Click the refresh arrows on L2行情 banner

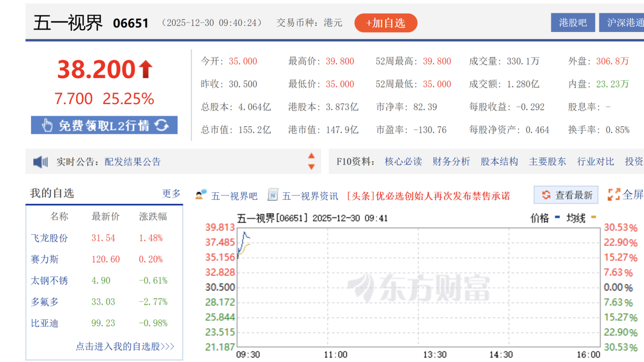point(162,125)
